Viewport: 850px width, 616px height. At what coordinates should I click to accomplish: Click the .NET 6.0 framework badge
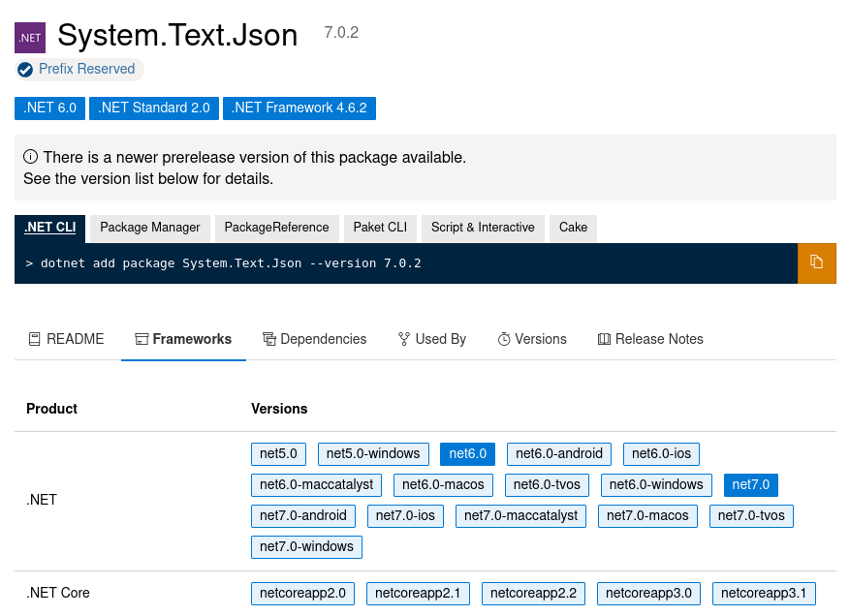pyautogui.click(x=49, y=108)
